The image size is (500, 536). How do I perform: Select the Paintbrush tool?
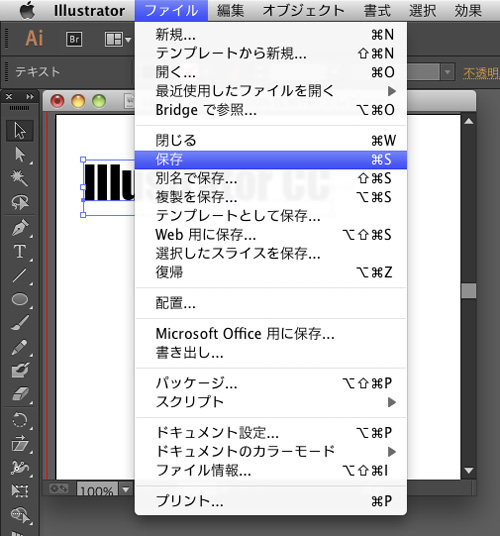[20, 322]
